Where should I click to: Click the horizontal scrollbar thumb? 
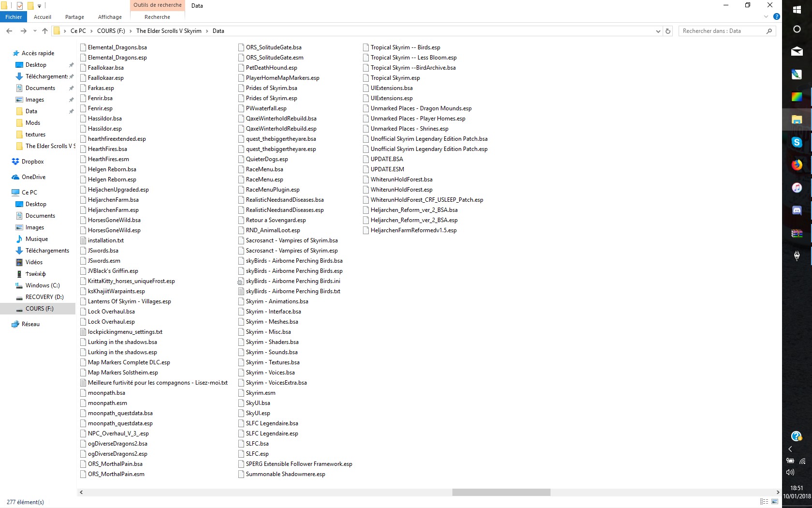[x=501, y=492]
